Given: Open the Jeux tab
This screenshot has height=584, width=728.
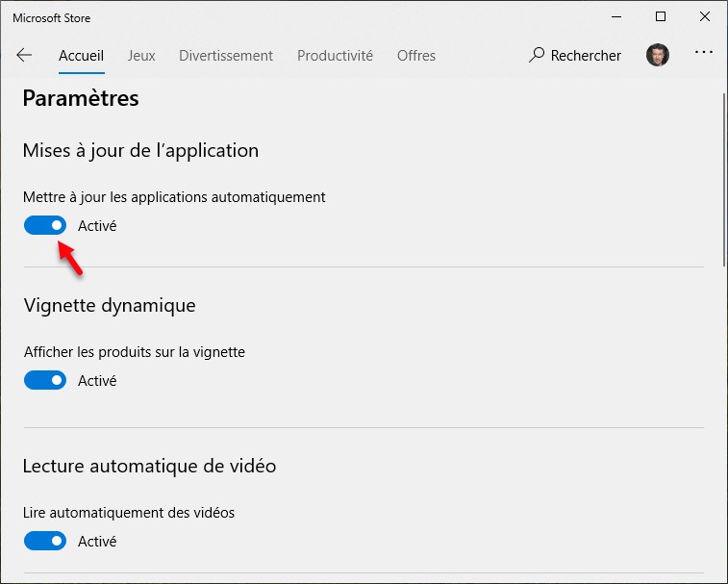Looking at the screenshot, I should click(141, 56).
